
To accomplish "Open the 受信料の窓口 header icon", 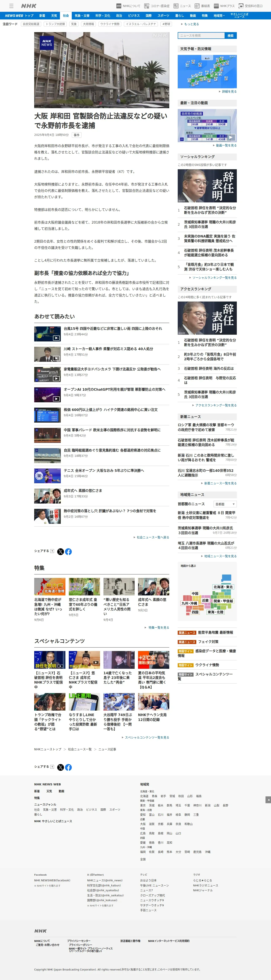I will pyautogui.click(x=251, y=6).
